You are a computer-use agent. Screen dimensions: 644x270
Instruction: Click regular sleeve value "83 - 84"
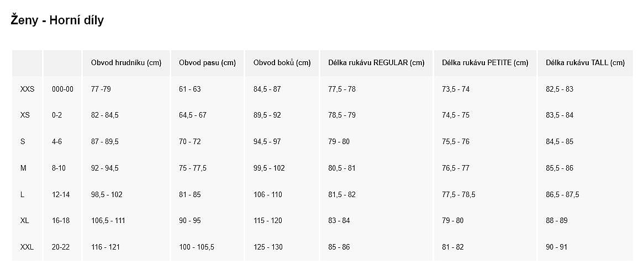point(339,221)
